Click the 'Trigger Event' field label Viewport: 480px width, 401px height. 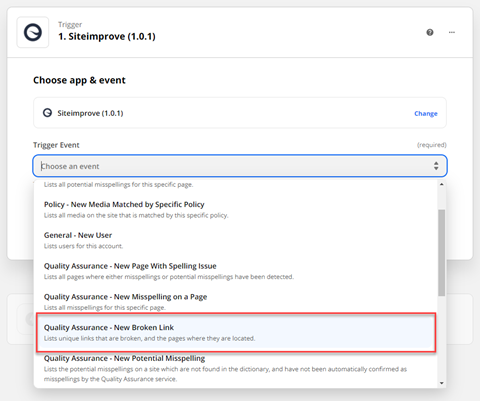coord(56,145)
